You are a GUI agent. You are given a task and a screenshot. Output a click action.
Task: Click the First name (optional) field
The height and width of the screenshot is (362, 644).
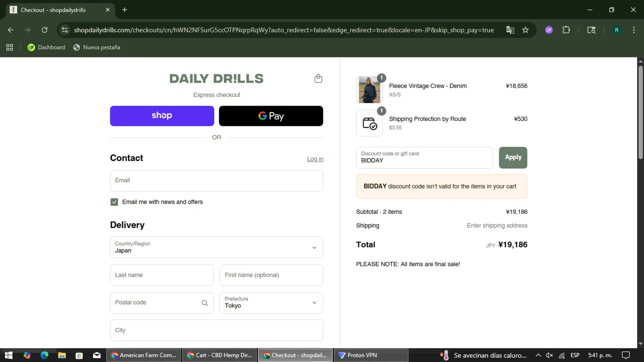(x=271, y=275)
